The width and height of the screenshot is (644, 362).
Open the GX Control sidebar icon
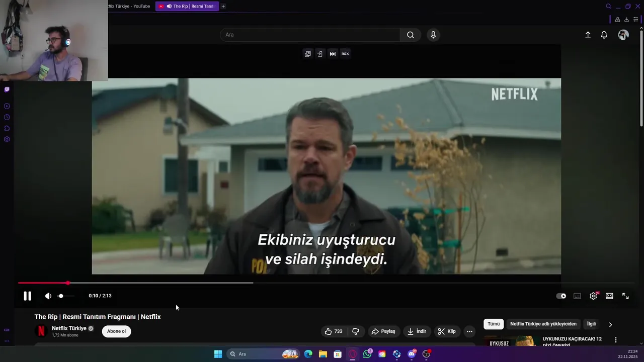click(x=7, y=330)
